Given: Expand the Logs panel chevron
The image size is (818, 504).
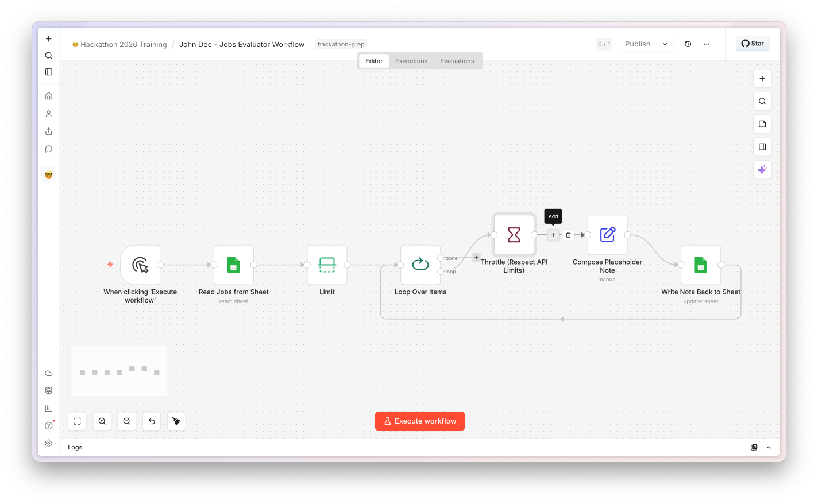Looking at the screenshot, I should pyautogui.click(x=769, y=447).
